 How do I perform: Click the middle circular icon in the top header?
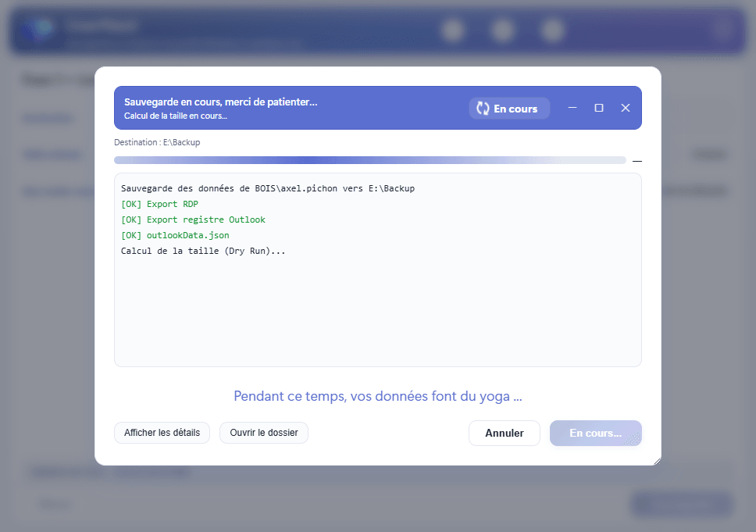click(x=503, y=30)
